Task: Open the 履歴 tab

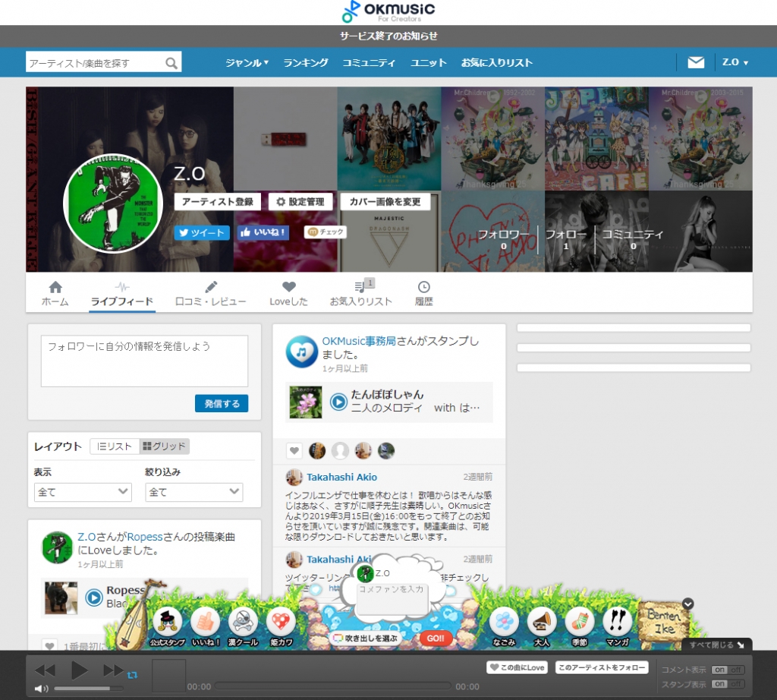Action: 423,294
